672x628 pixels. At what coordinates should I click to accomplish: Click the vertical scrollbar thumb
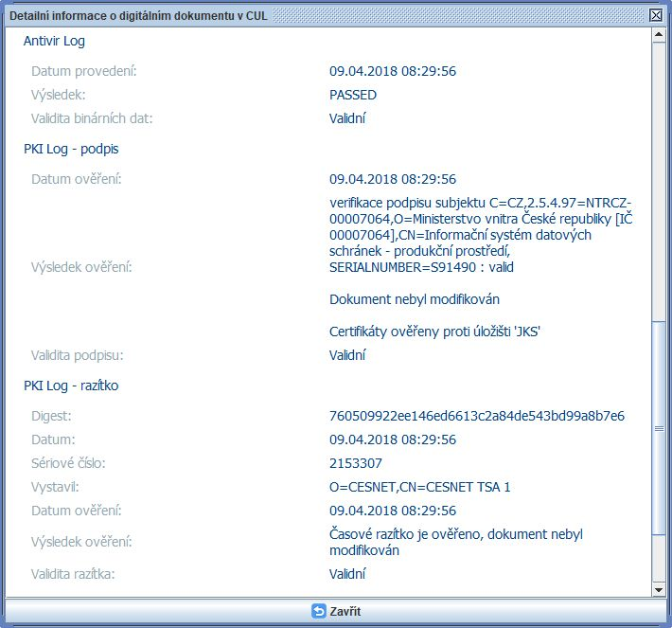pyautogui.click(x=659, y=428)
